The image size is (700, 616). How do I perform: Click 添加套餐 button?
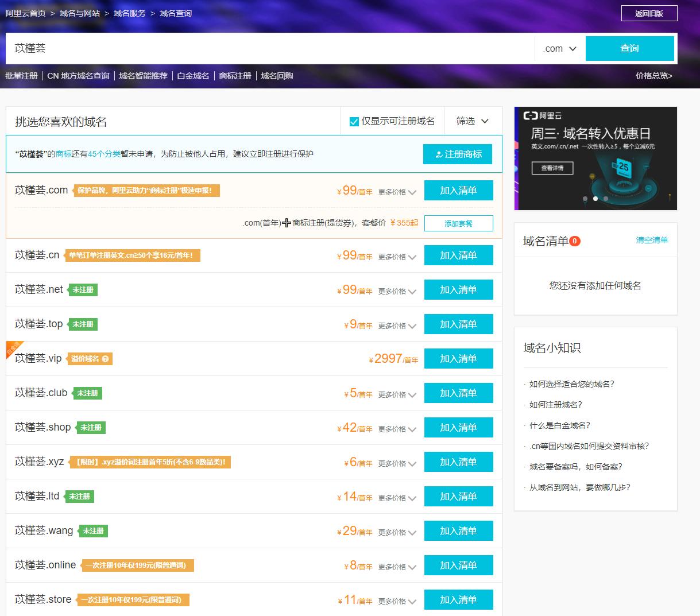458,223
